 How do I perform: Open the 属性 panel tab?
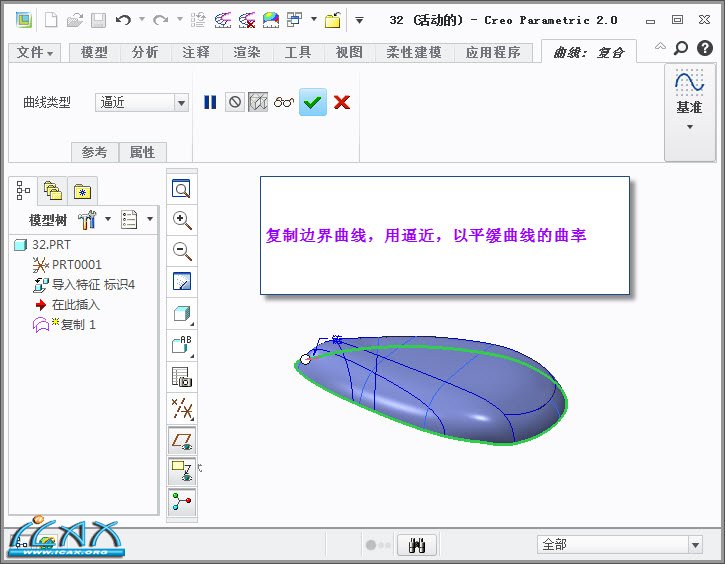(x=143, y=152)
